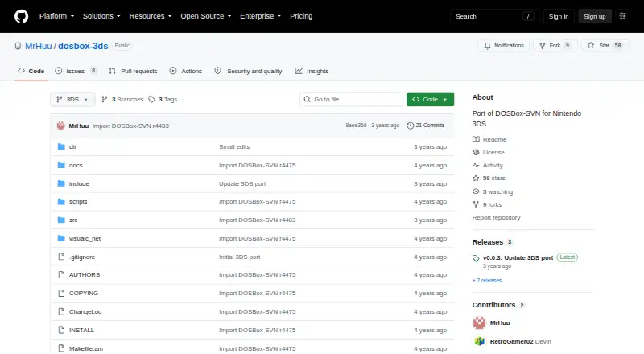This screenshot has width=644, height=354.
Task: Click the branch icon next to 3 Branches
Action: (105, 100)
